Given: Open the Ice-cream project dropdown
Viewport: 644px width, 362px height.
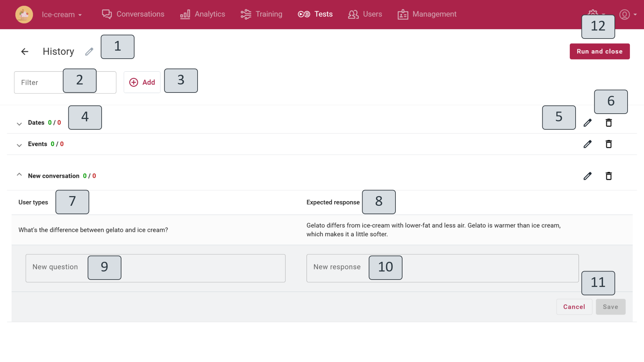Looking at the screenshot, I should 62,15.
